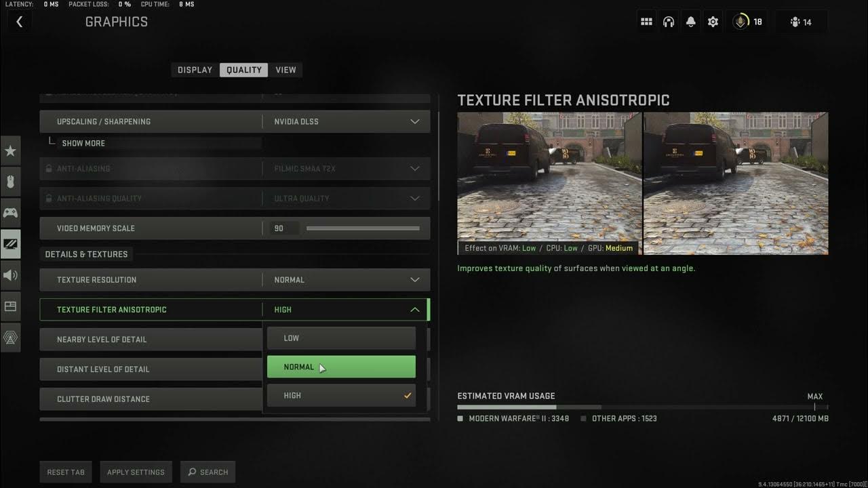The image size is (868, 488).
Task: Collapse Texture Filter Anisotropic dropdown chevron
Action: coord(415,309)
